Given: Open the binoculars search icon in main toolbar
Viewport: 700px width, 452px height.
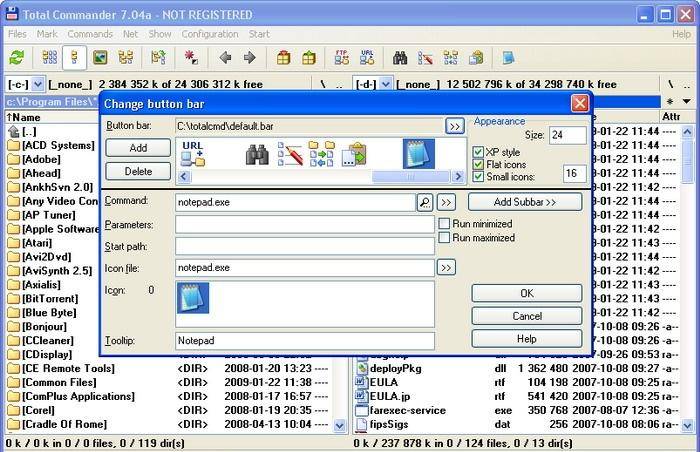Looking at the screenshot, I should tap(400, 58).
